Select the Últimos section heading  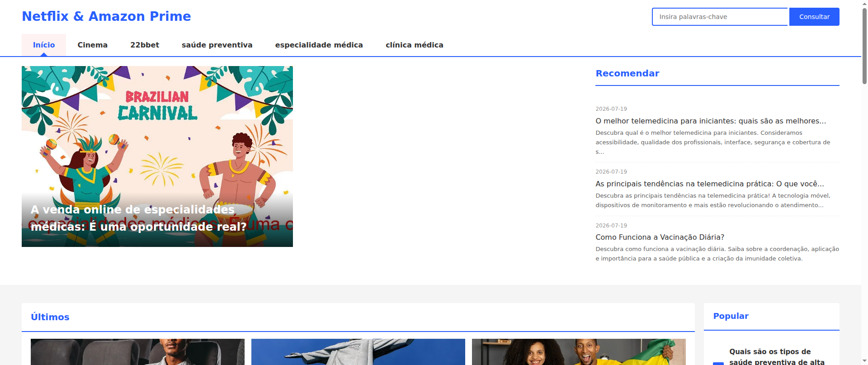tap(50, 317)
